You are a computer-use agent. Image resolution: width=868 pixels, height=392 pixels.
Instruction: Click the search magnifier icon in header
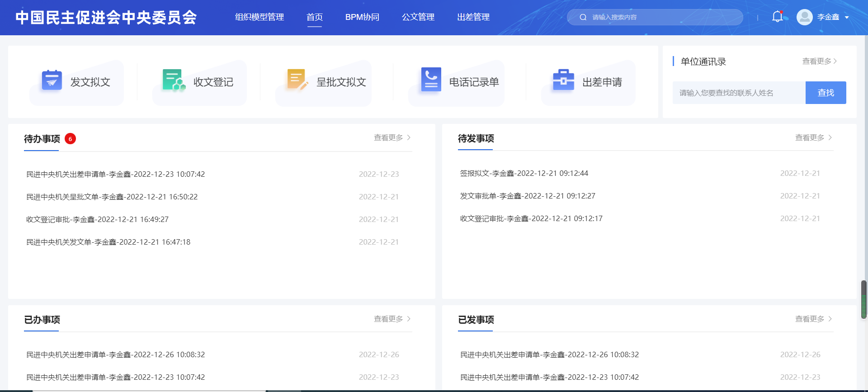pos(583,17)
